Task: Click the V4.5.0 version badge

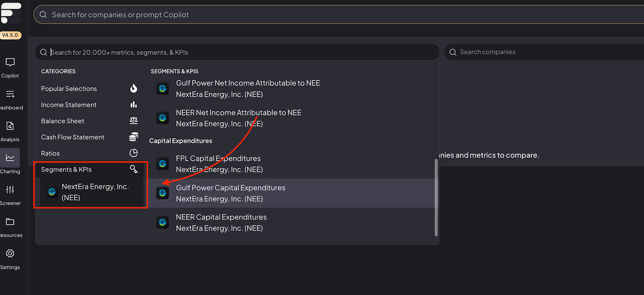Action: pos(11,35)
